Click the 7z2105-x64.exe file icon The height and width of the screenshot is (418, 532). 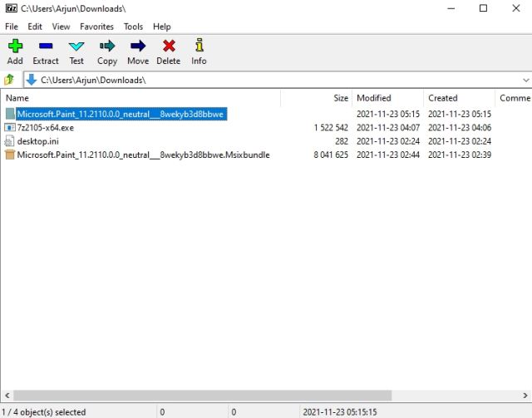coord(10,128)
